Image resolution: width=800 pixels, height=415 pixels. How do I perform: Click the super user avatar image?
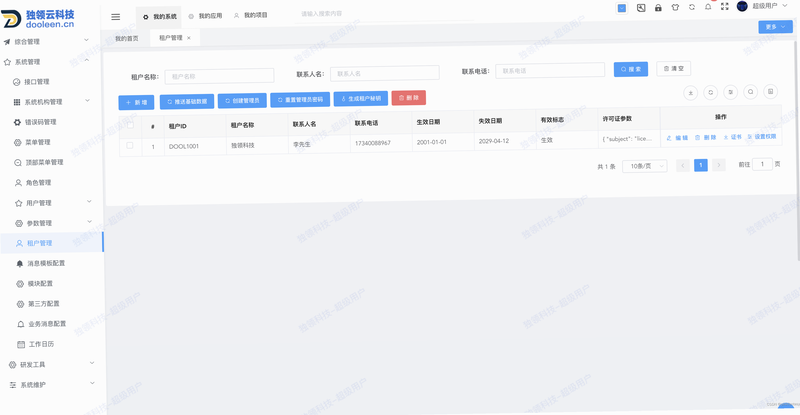tap(742, 6)
